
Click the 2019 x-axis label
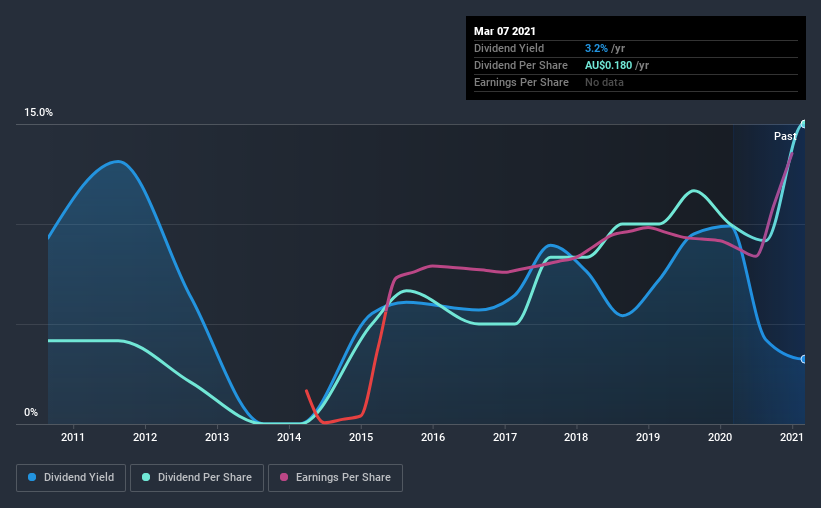[648, 437]
